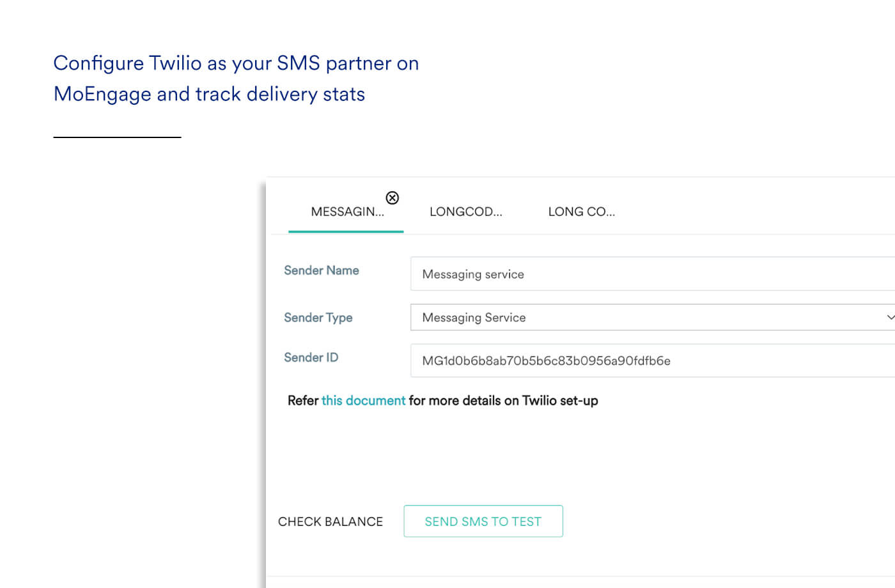Click the Sender Type label

[x=318, y=318]
